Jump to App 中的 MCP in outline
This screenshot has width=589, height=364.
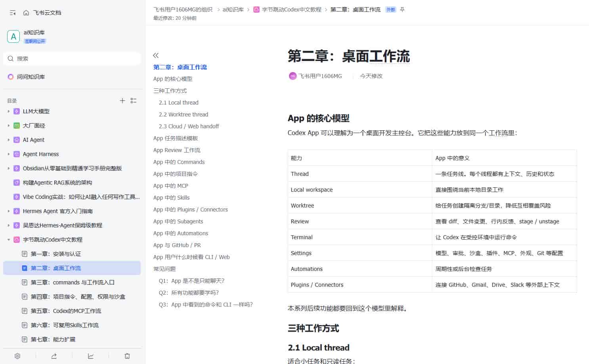tap(171, 186)
